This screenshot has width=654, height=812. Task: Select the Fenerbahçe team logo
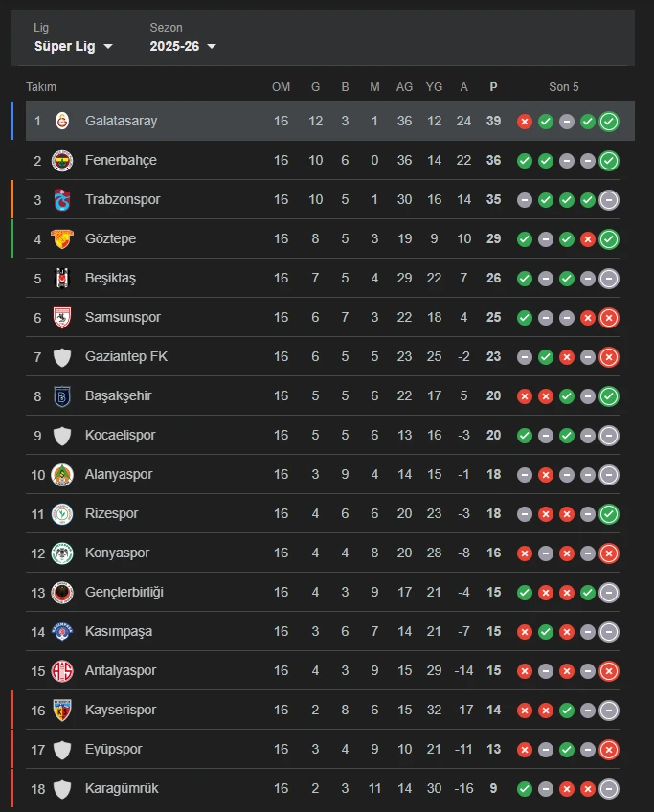click(x=62, y=160)
